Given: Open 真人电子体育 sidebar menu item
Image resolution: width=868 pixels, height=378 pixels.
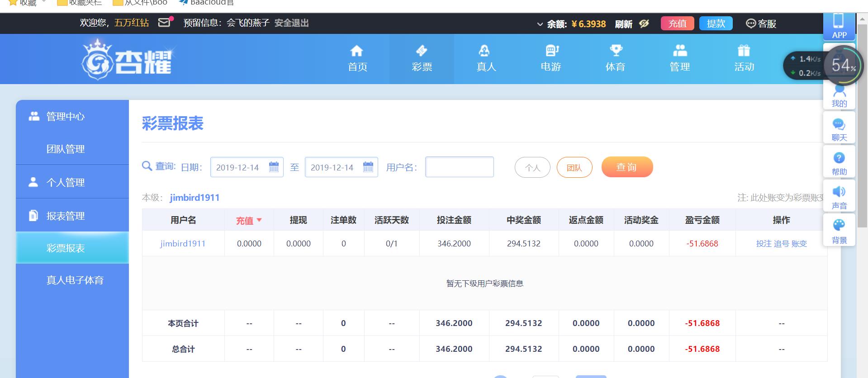Looking at the screenshot, I should pos(75,280).
